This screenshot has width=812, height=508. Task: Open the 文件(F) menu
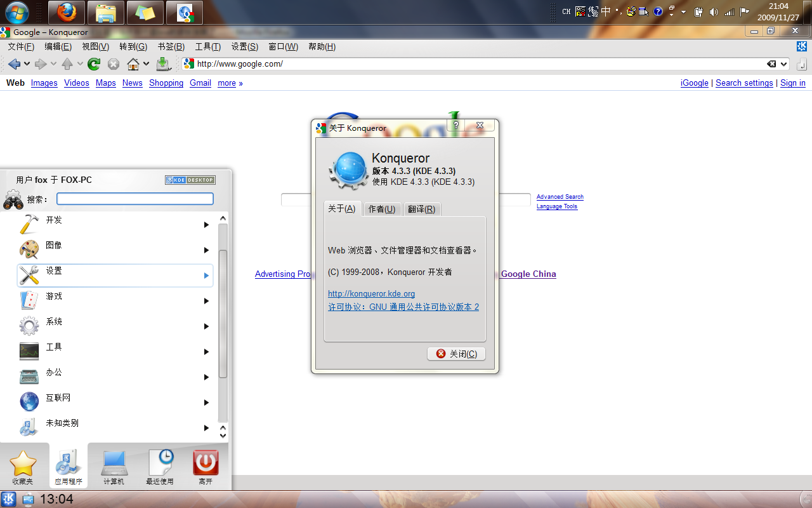(x=21, y=46)
